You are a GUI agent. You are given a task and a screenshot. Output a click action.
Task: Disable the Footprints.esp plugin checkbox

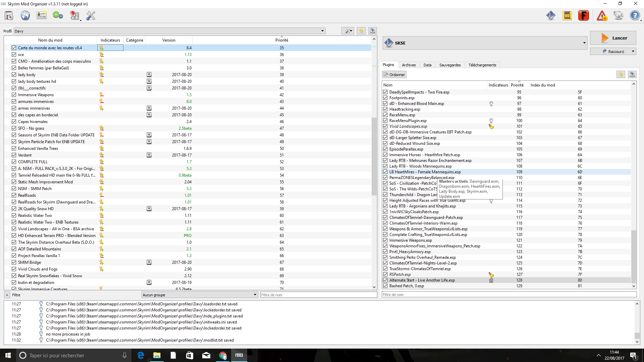(385, 98)
